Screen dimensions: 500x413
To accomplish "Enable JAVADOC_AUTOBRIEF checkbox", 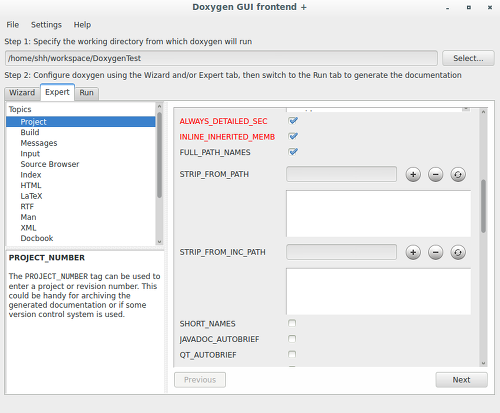I will click(292, 339).
